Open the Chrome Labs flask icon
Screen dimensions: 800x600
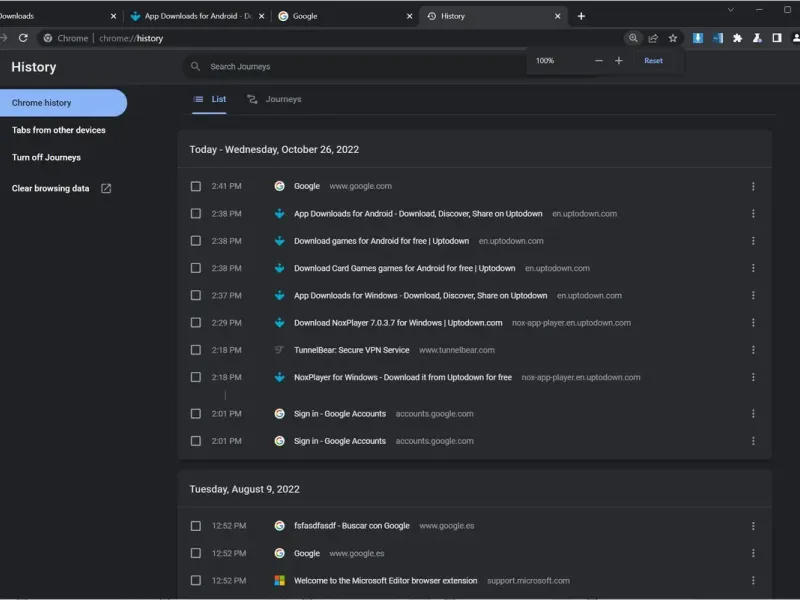pyautogui.click(x=758, y=38)
